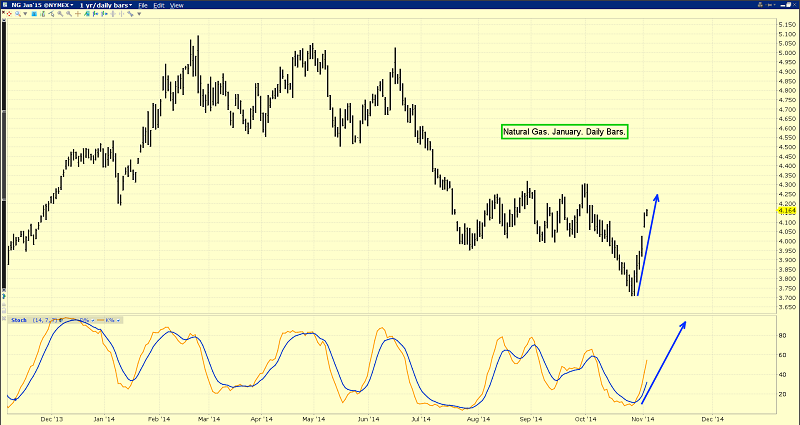Edit the Stoch (14, 7, 7) parameters
This screenshot has width=800, height=425.
[x=47, y=320]
